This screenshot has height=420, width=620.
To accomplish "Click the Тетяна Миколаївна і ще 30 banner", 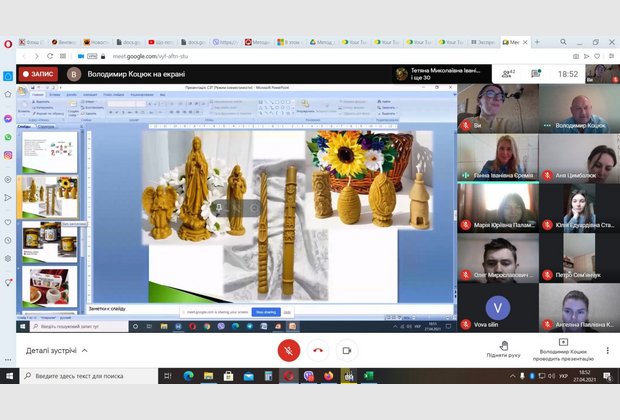I will 442,74.
